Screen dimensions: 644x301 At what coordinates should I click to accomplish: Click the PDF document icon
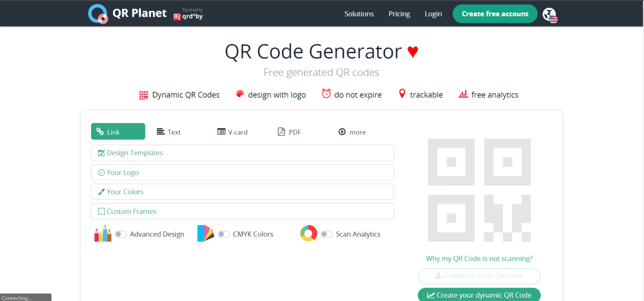(x=281, y=131)
